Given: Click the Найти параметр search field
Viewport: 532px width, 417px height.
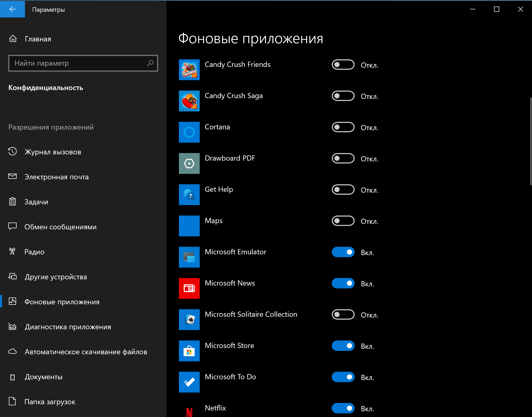Looking at the screenshot, I should tap(83, 63).
